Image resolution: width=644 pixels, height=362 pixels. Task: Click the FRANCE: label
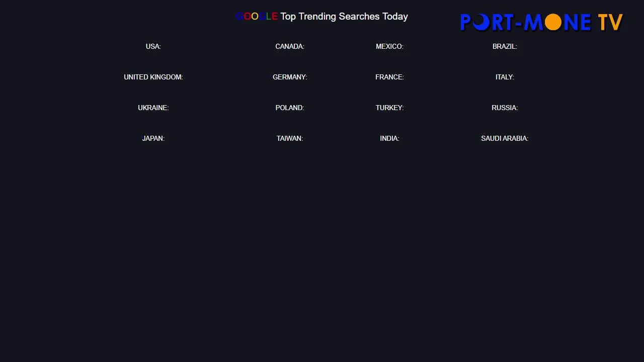(389, 77)
